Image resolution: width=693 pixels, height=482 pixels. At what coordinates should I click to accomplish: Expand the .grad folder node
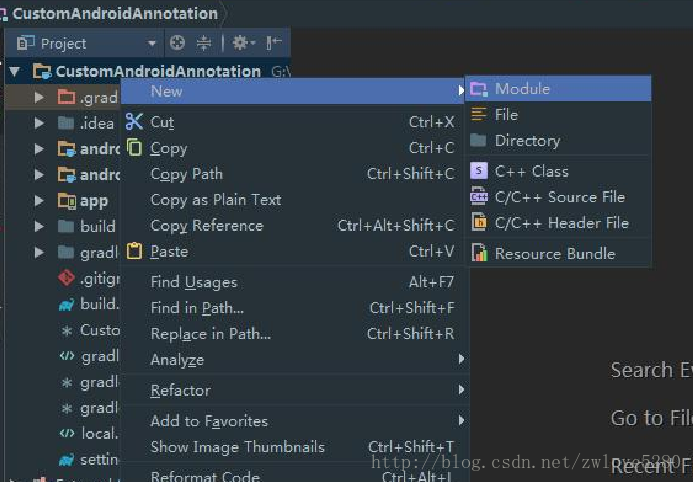pos(39,97)
